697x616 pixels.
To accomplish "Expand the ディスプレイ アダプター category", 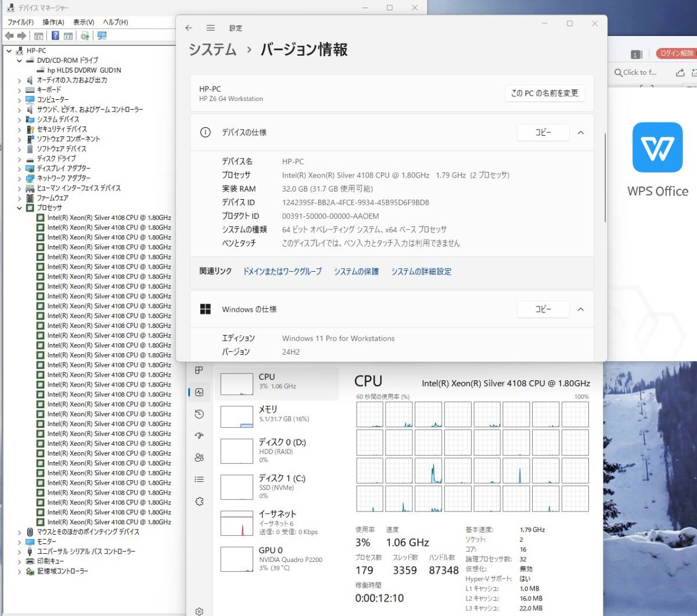I will point(19,168).
